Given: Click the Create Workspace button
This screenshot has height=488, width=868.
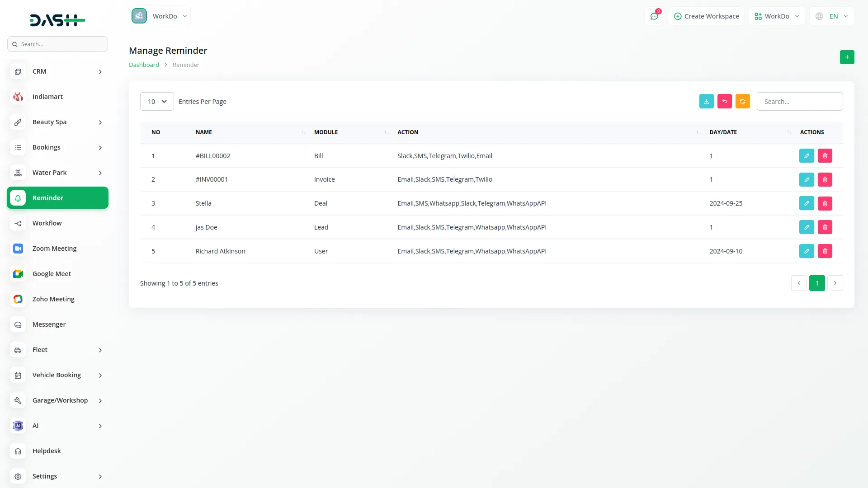Looking at the screenshot, I should [x=706, y=16].
